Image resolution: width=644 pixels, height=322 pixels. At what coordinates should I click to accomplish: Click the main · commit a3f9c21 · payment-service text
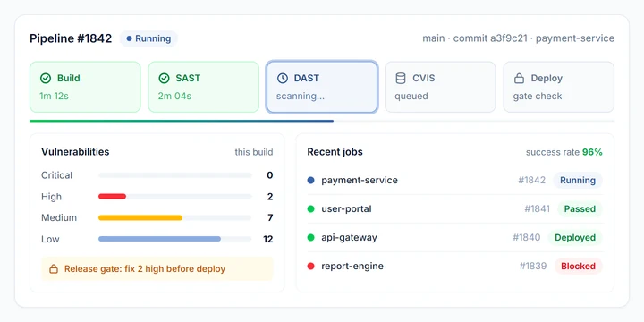(518, 38)
